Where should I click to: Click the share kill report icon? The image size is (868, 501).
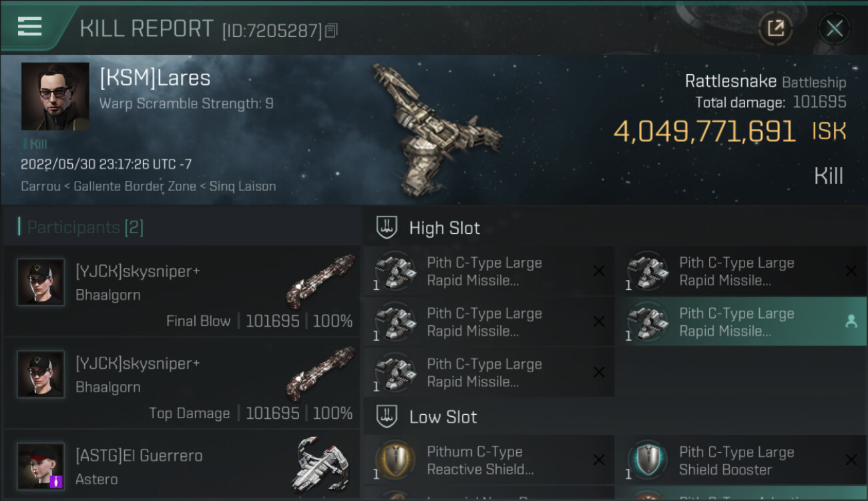(x=775, y=29)
